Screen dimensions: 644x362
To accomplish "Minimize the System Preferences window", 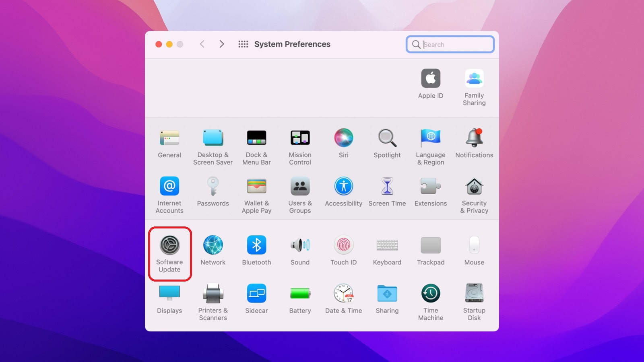I will [169, 44].
